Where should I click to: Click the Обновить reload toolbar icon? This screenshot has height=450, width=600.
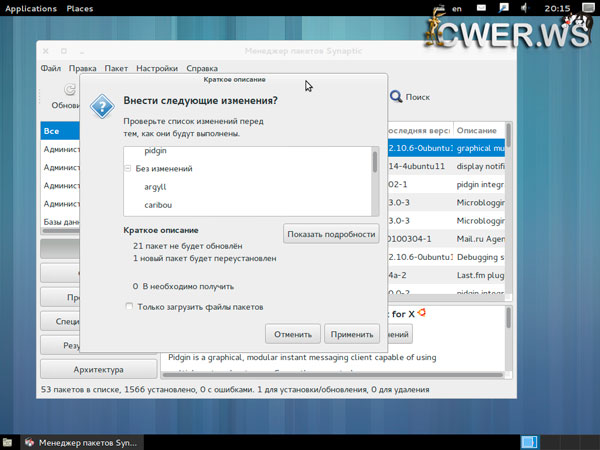click(70, 90)
